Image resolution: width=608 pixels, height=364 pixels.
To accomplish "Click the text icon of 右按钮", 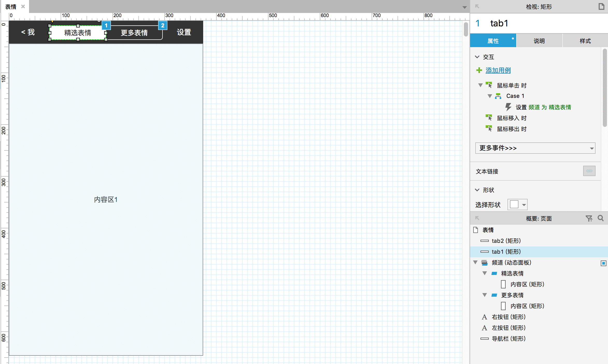I will tap(484, 317).
